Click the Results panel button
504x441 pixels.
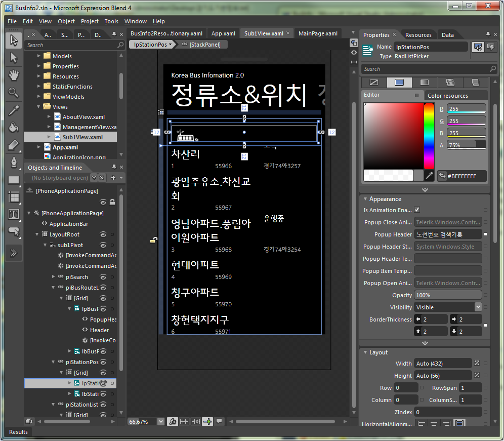click(18, 432)
